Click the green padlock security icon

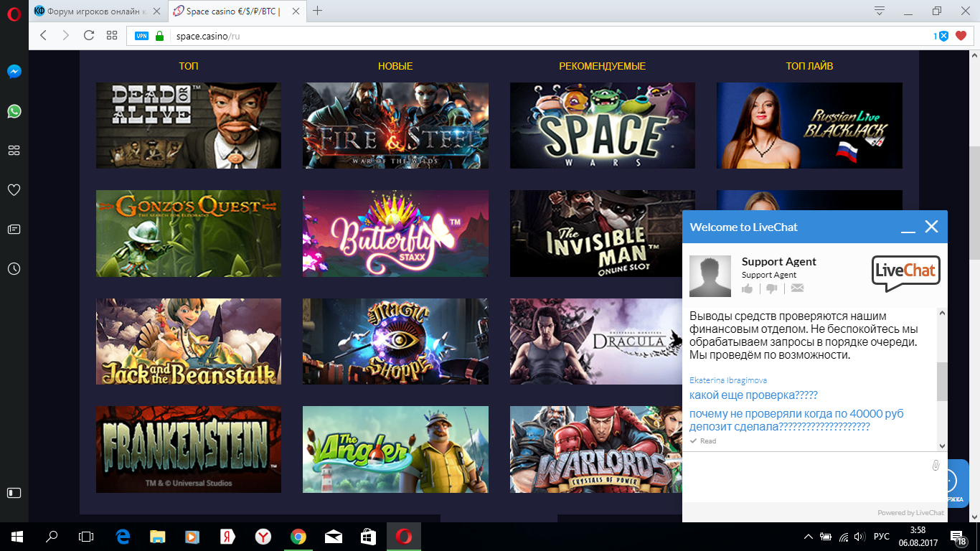(159, 35)
